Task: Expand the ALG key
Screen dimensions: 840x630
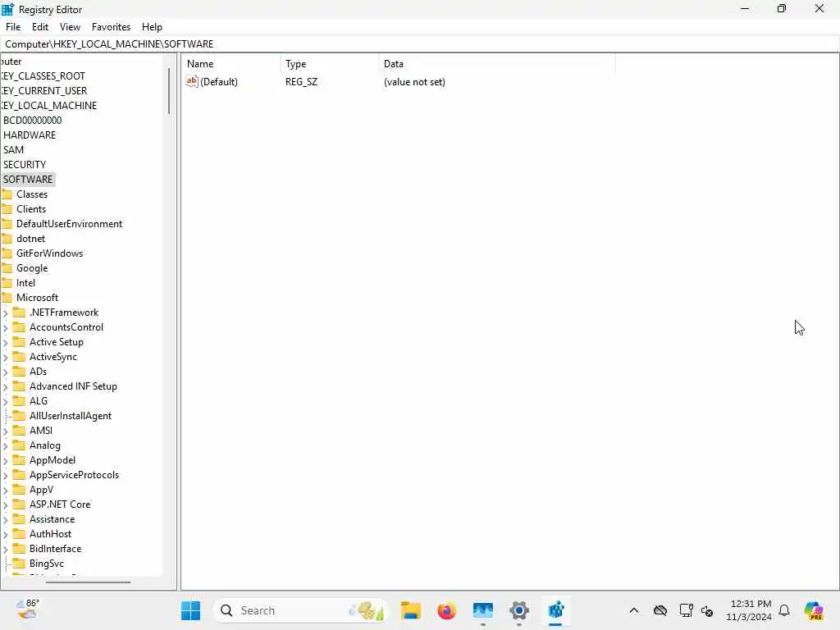Action: pyautogui.click(x=6, y=401)
